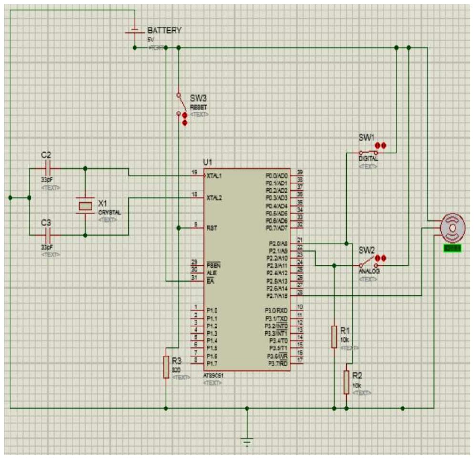476x458 pixels.
Task: Click the ground symbol at bottom
Action: (x=246, y=438)
